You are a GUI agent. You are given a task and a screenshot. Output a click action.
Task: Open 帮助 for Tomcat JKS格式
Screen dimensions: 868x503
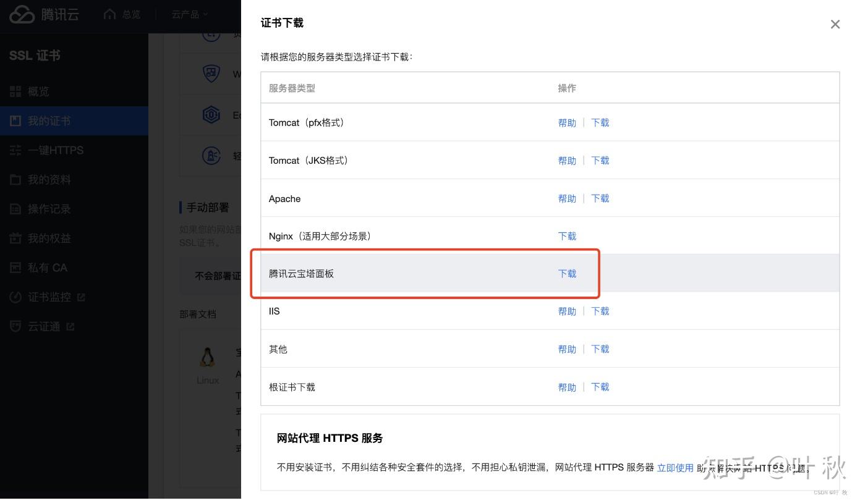pos(567,161)
